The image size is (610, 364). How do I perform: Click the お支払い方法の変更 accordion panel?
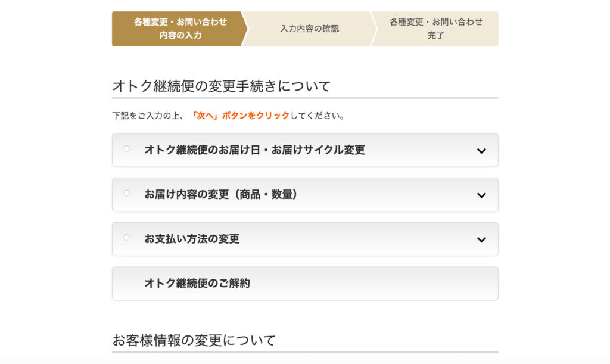tap(305, 239)
